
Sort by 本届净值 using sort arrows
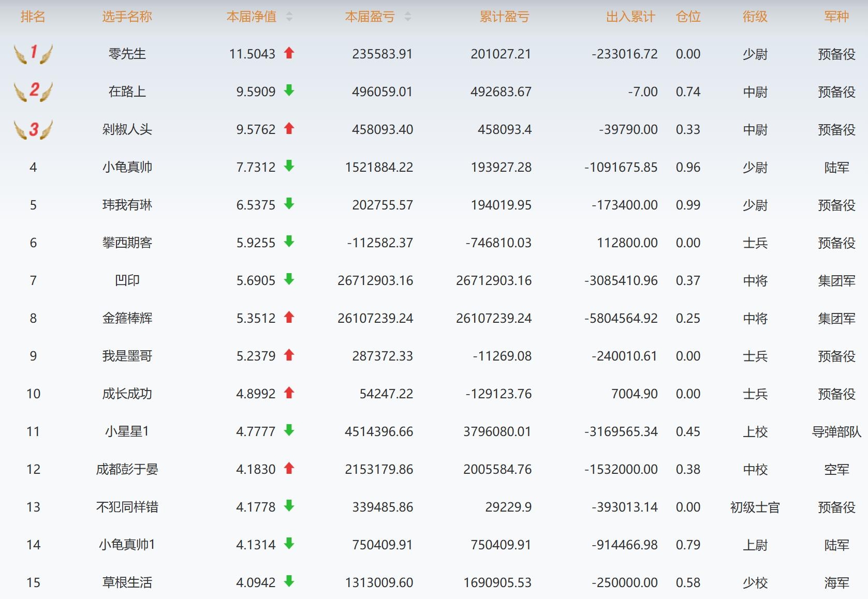289,17
